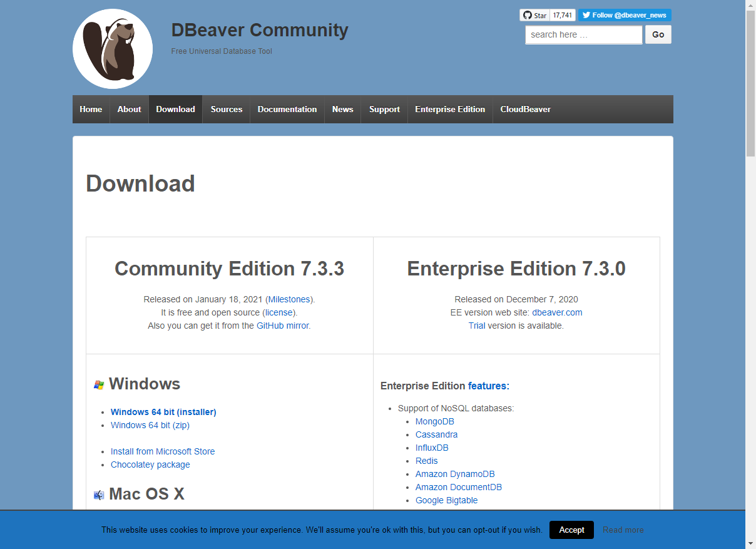Click the Mac OS X Finder icon
The height and width of the screenshot is (549, 756).
pos(99,495)
